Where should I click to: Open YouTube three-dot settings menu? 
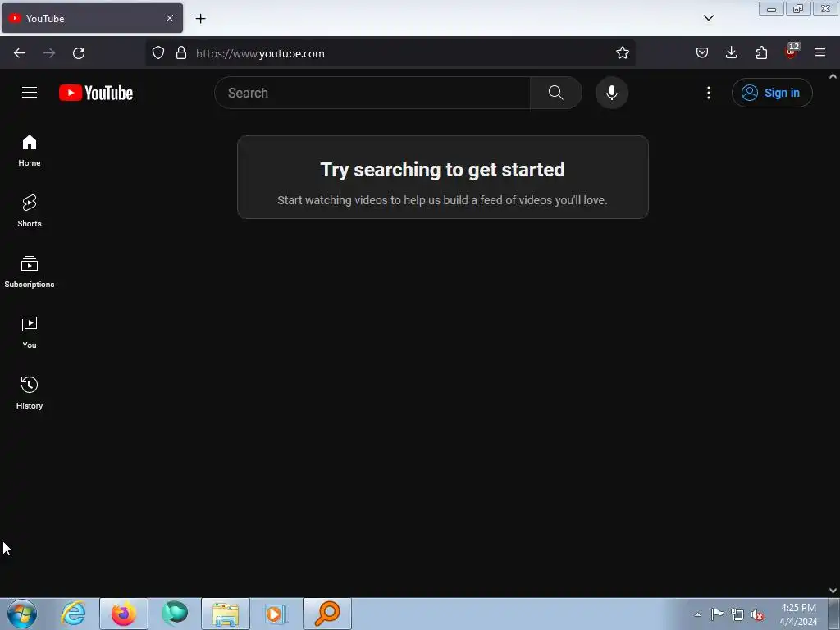(x=708, y=93)
